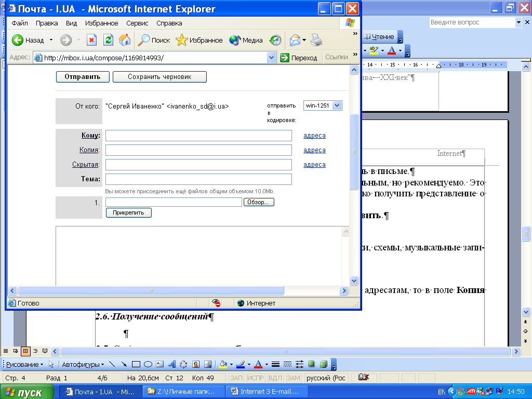Click the Отправить button
Viewport: 532px width, 399px height.
point(83,77)
